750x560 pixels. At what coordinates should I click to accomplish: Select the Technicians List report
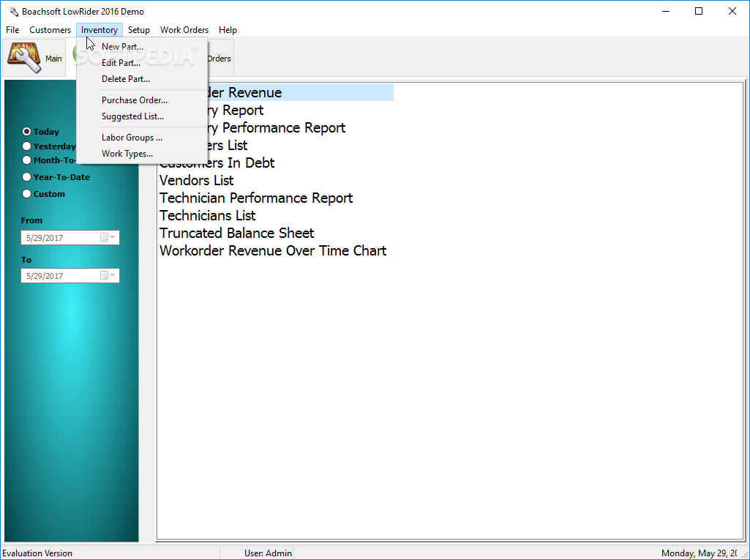[208, 215]
